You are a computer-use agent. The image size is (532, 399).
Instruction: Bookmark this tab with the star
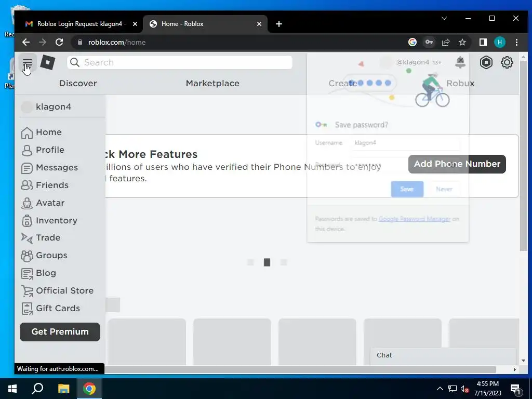pos(462,42)
